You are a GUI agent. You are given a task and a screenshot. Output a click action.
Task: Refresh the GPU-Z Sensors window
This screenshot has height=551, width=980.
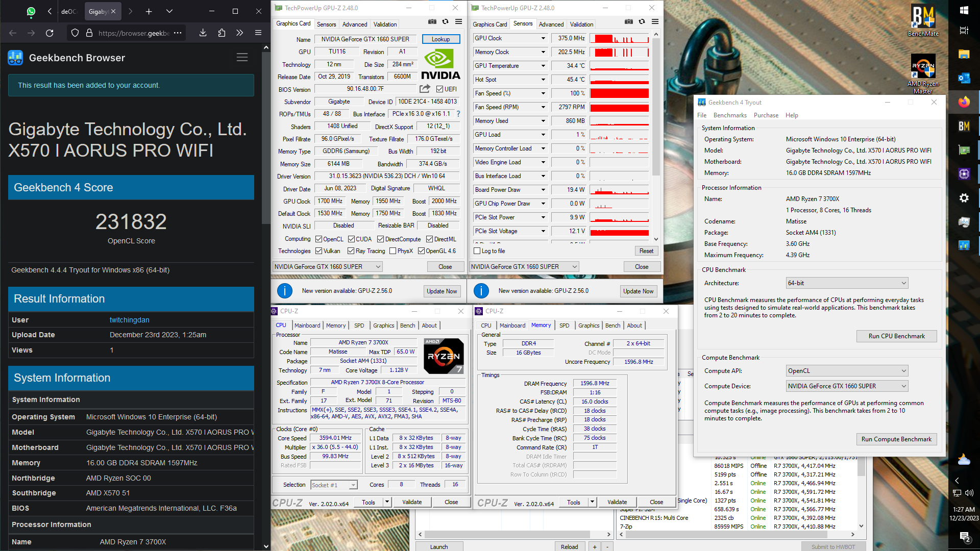(x=642, y=21)
